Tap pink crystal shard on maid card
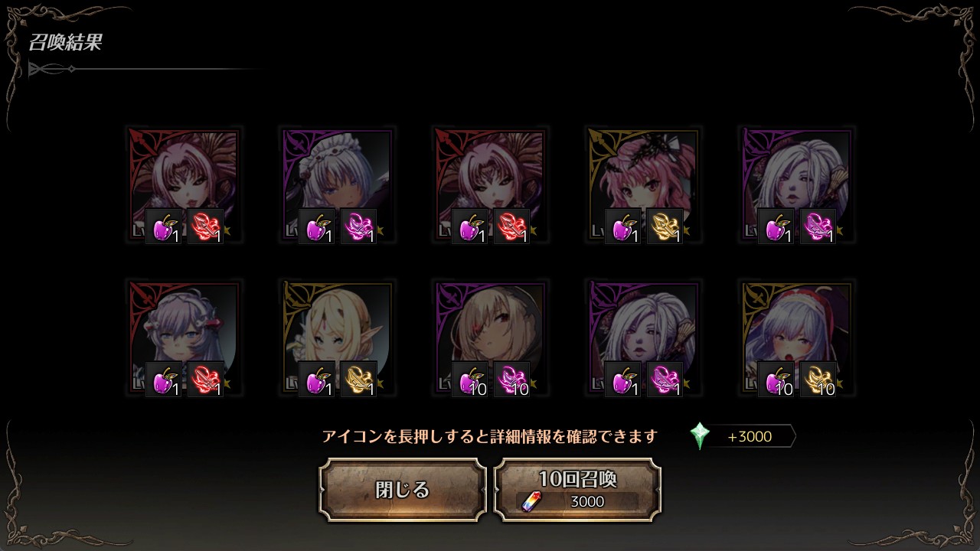The image size is (980, 551). pyautogui.click(x=358, y=227)
